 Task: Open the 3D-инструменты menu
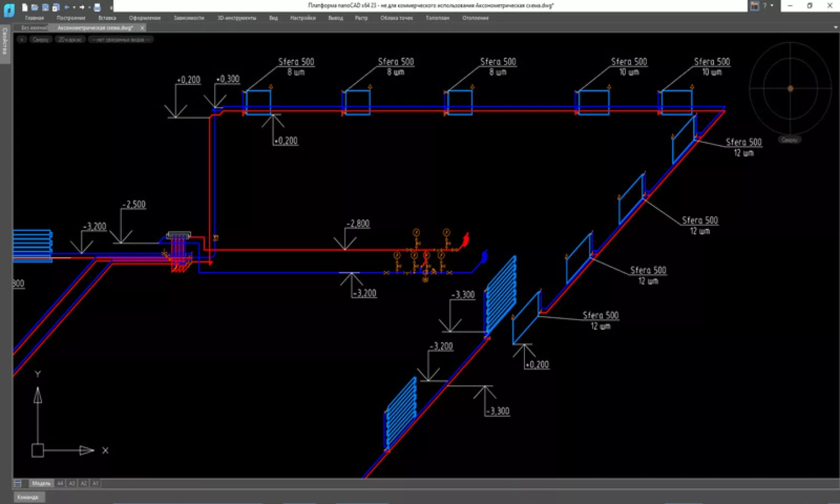pos(236,18)
